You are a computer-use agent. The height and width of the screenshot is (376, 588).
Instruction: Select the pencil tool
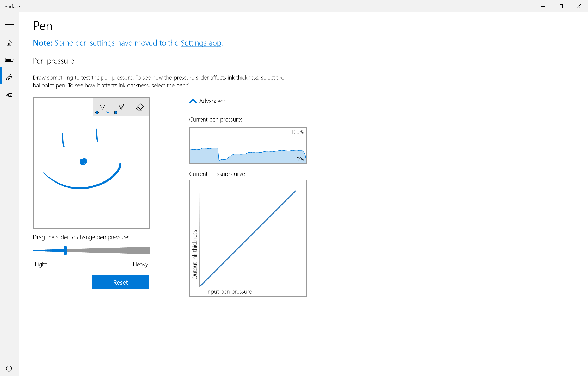pyautogui.click(x=121, y=107)
